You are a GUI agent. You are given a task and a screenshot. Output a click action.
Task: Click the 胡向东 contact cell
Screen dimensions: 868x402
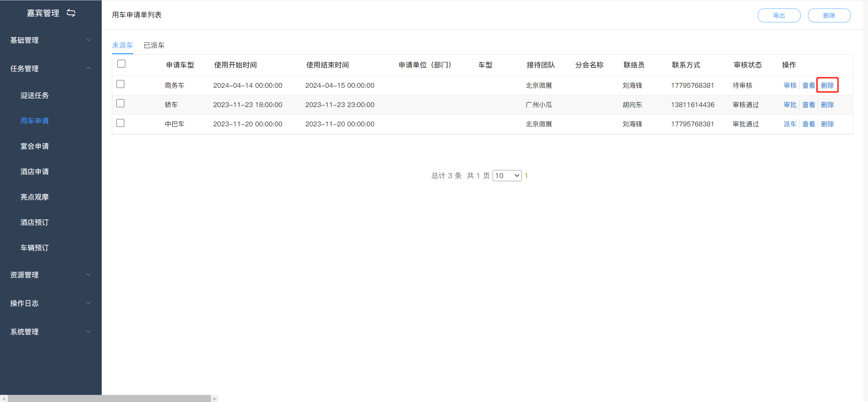coord(632,105)
